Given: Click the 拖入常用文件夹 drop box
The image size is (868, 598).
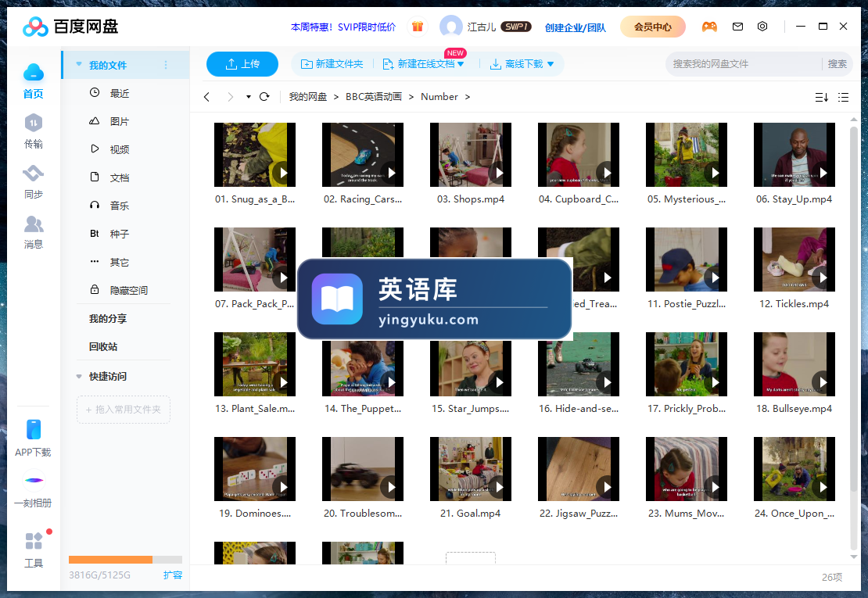Looking at the screenshot, I should (124, 410).
